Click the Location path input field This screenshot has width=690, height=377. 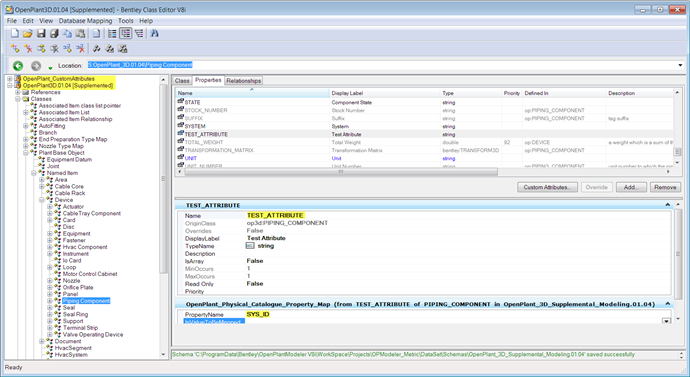381,65
